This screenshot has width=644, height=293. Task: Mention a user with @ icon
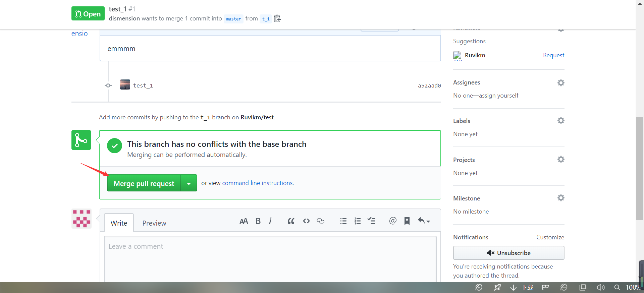[393, 221]
